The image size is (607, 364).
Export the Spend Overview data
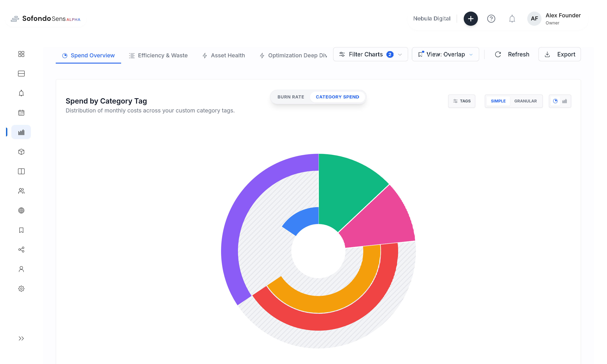click(x=560, y=54)
